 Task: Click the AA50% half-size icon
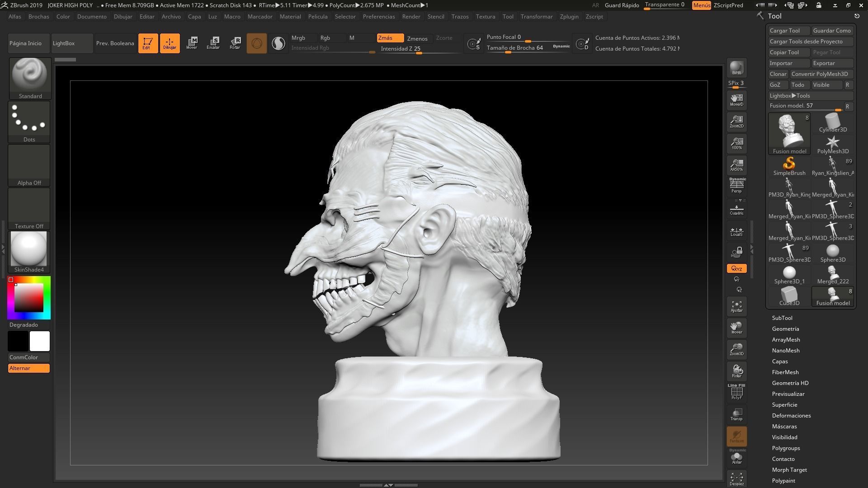[x=736, y=165]
